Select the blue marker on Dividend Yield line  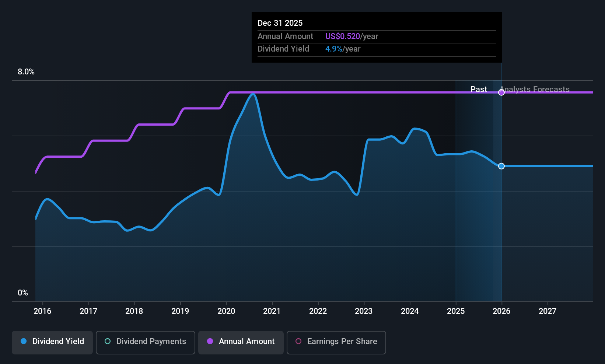(501, 166)
